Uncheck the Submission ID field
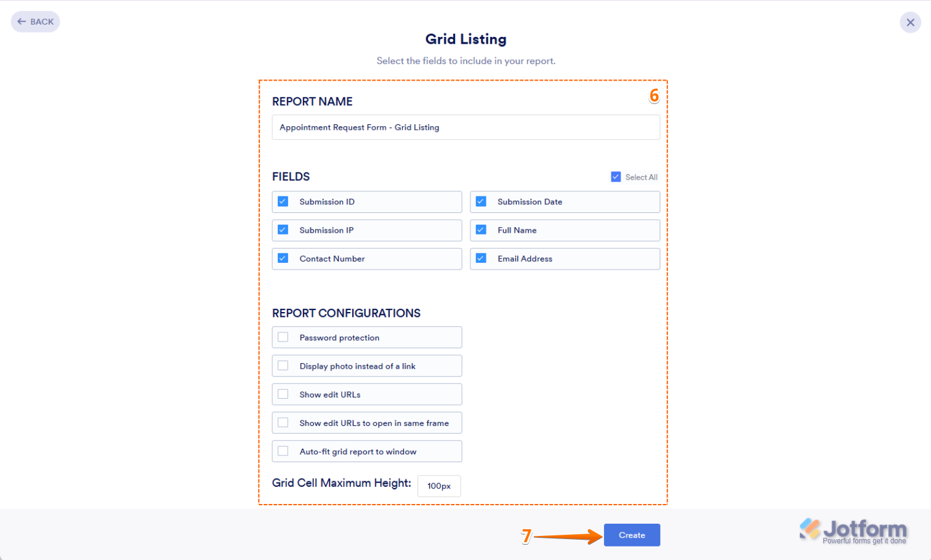This screenshot has height=560, width=931. pyautogui.click(x=283, y=202)
